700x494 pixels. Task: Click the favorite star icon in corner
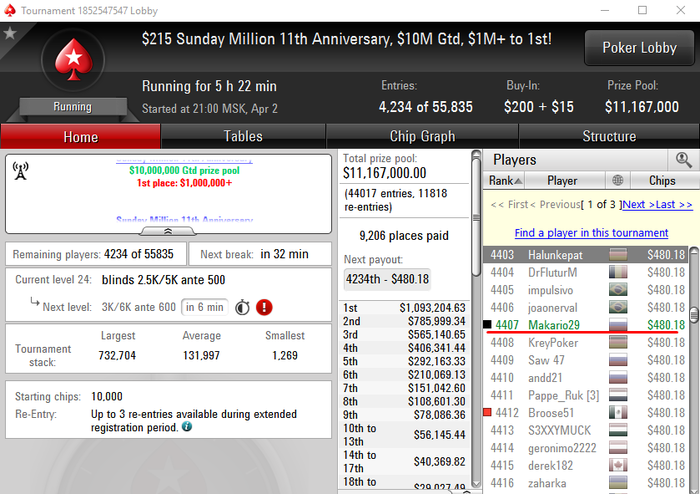[x=10, y=33]
